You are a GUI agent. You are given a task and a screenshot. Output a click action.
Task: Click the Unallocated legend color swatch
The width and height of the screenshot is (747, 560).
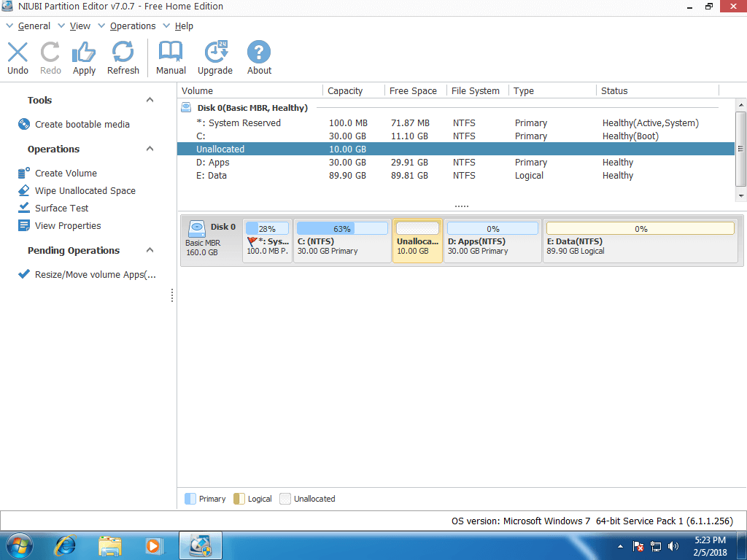point(285,499)
